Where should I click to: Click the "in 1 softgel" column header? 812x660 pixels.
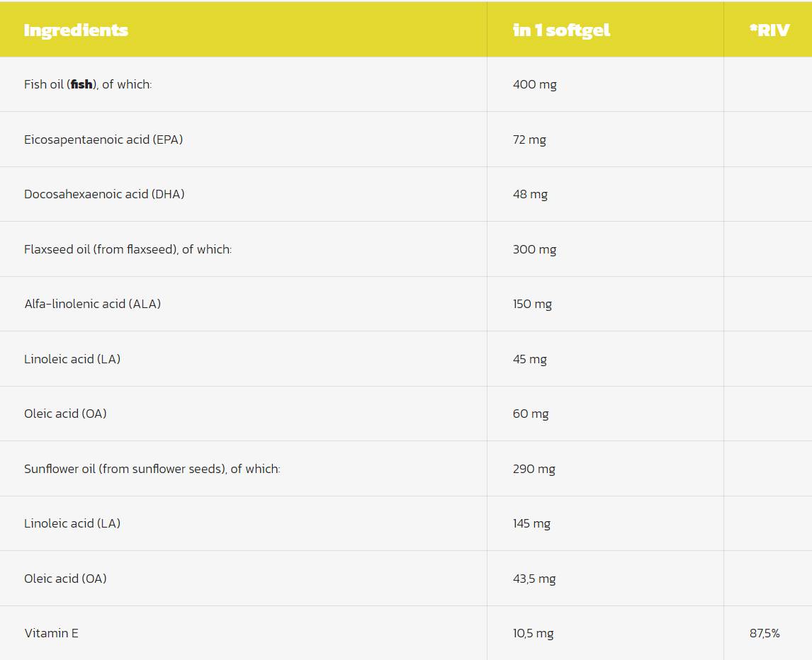(561, 30)
